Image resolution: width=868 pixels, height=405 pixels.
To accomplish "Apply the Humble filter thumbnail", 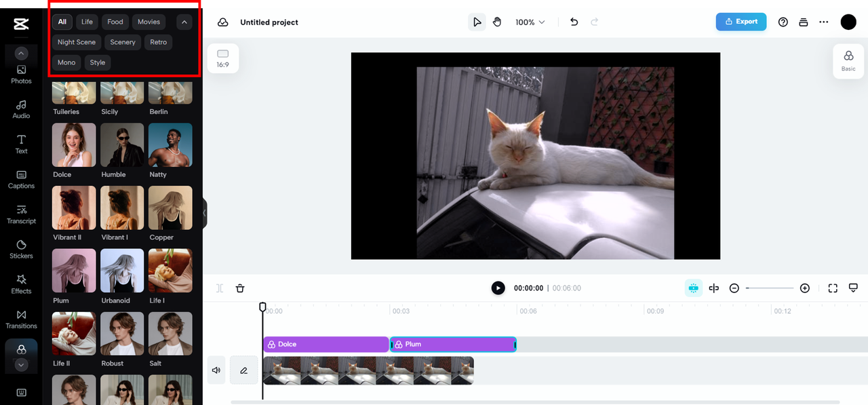I will tap(122, 144).
